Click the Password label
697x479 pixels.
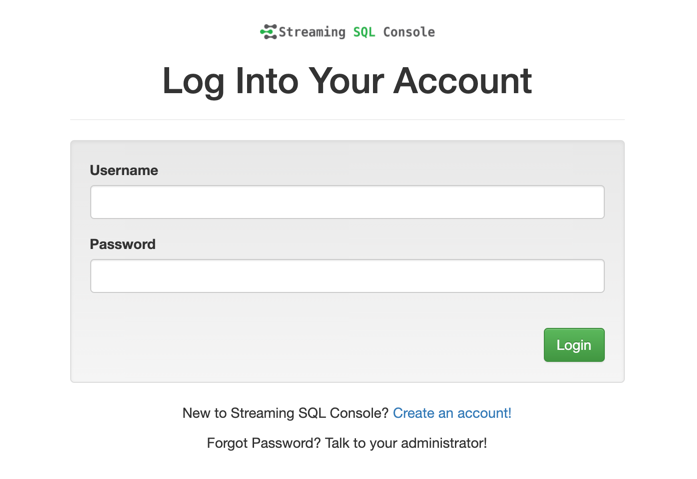tap(123, 244)
